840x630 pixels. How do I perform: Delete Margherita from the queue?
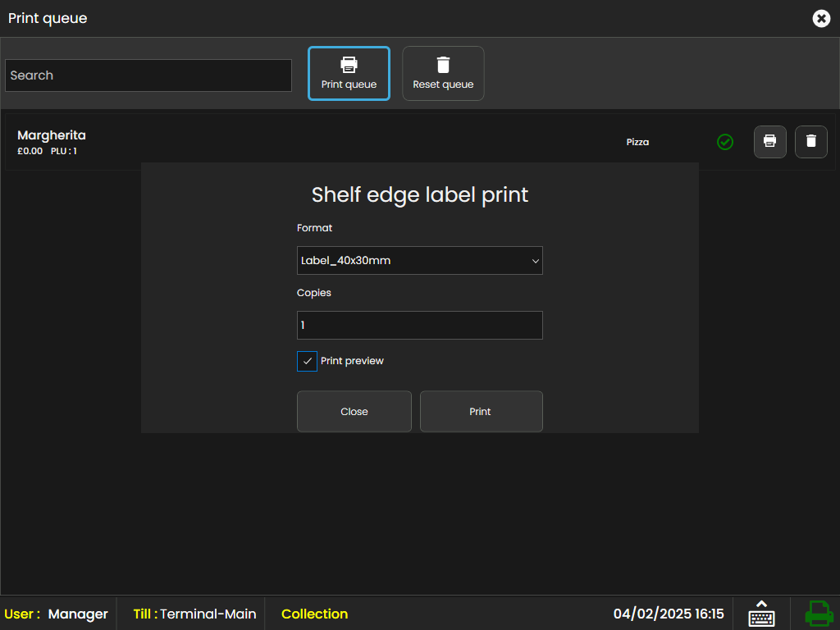point(810,142)
